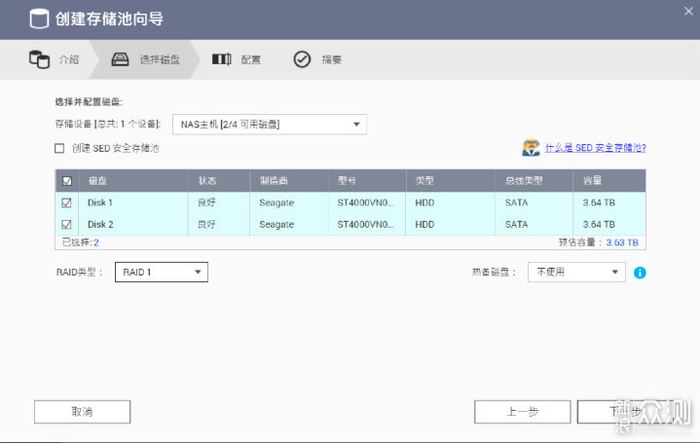Click the summary step checkmark icon
Viewport: 700px width, 443px height.
click(302, 59)
